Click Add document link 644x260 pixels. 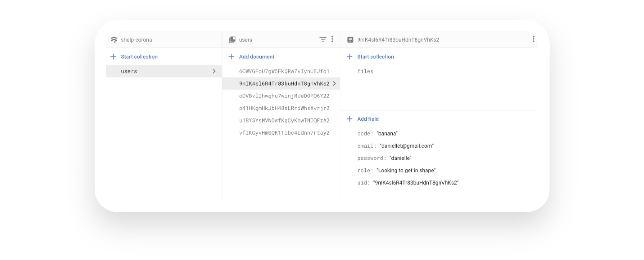[x=256, y=57]
